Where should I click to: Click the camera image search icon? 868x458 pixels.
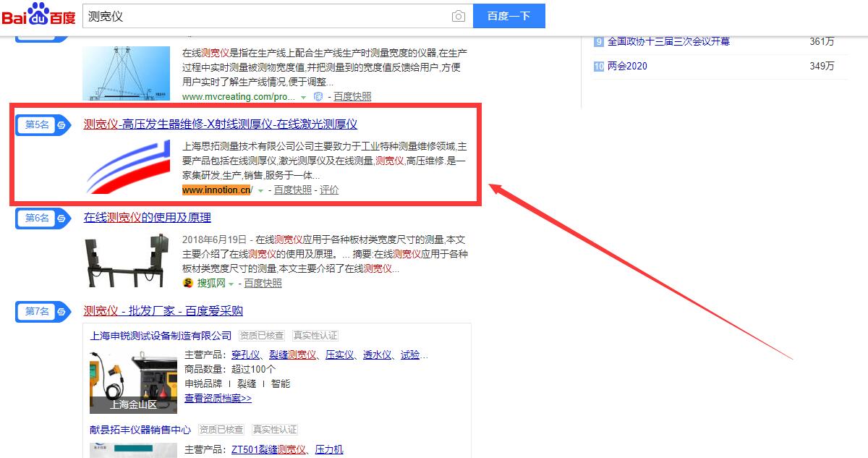click(458, 16)
